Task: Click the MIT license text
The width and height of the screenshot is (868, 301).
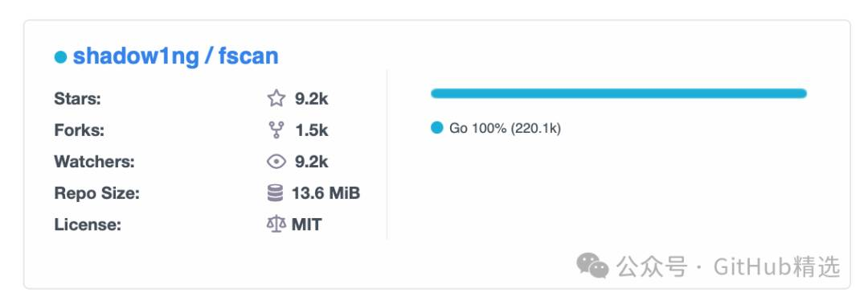Action: (x=307, y=225)
